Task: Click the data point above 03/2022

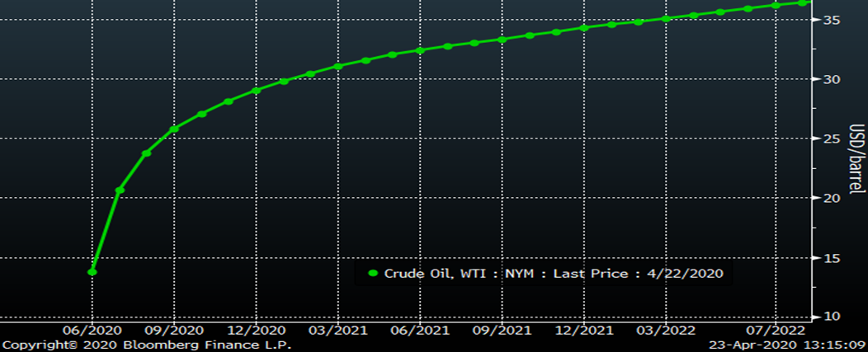Action: [666, 18]
